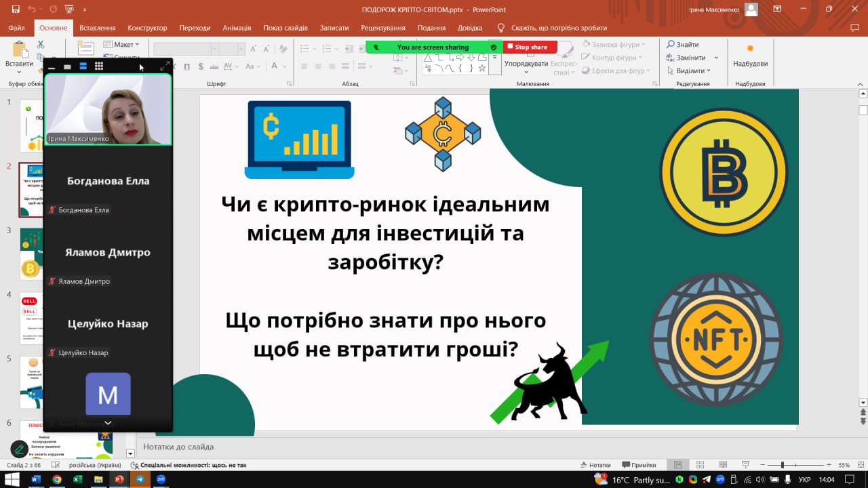
Task: Toggle Нотатки notes pane in status bar
Action: pyautogui.click(x=595, y=465)
